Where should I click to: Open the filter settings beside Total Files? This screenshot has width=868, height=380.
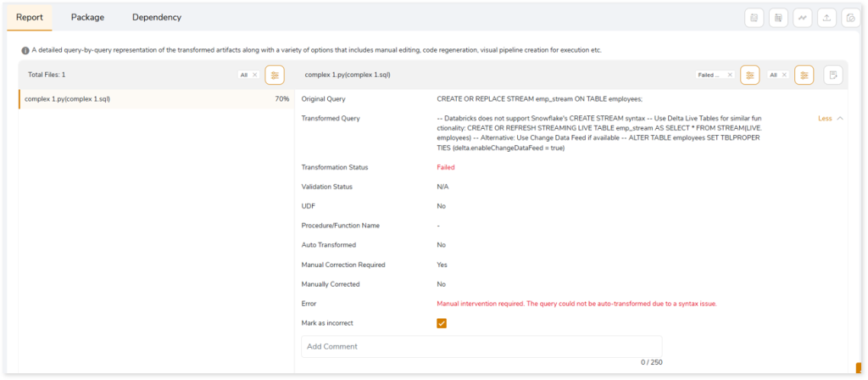[275, 75]
